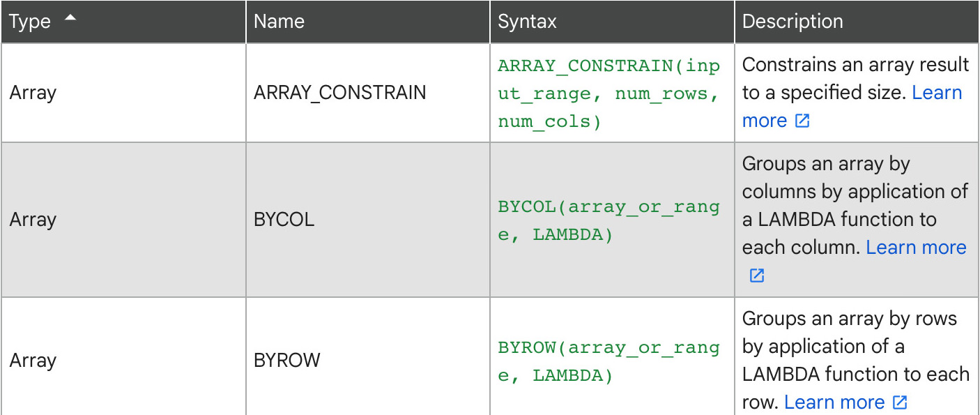This screenshot has width=980, height=415.
Task: Follow Learn more link for BYCOL
Action: pyautogui.click(x=916, y=248)
